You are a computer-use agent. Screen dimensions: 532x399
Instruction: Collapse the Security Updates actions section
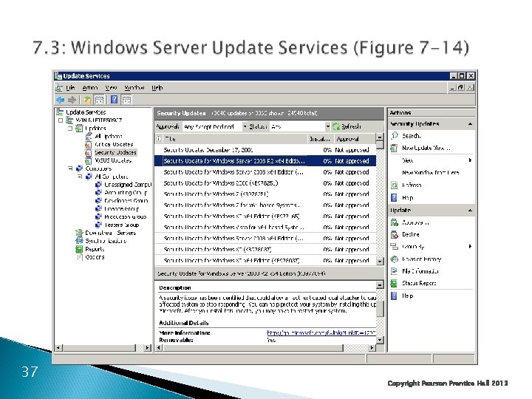point(470,124)
